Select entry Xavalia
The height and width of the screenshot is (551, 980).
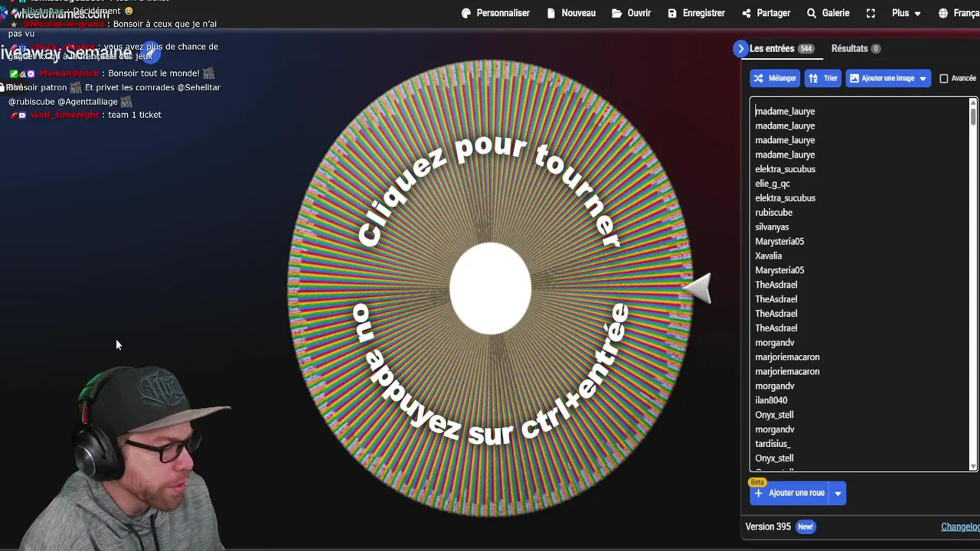tap(768, 256)
